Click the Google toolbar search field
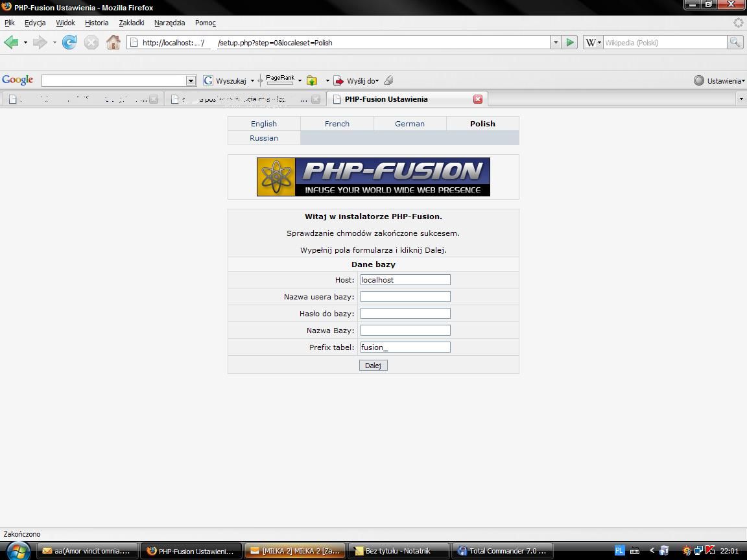 114,80
